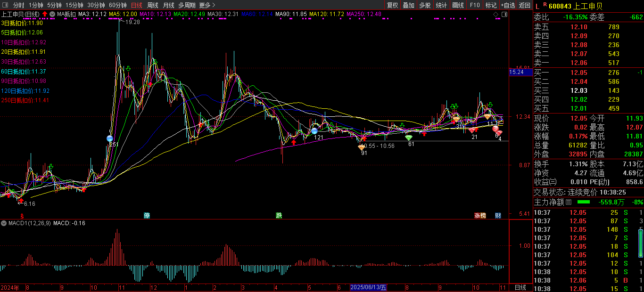644x292 pixels.
Task: Click the green diamond marker labeled 61
Action: pyautogui.click(x=409, y=138)
